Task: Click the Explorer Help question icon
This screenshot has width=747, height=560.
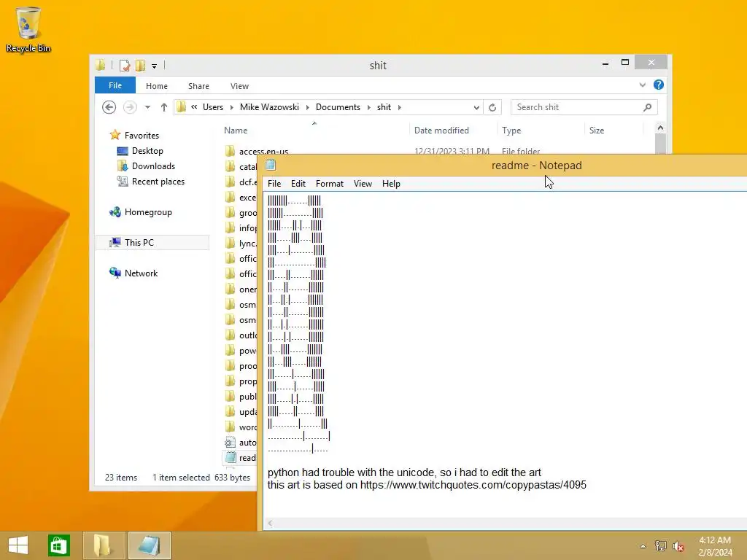Action: pos(659,85)
